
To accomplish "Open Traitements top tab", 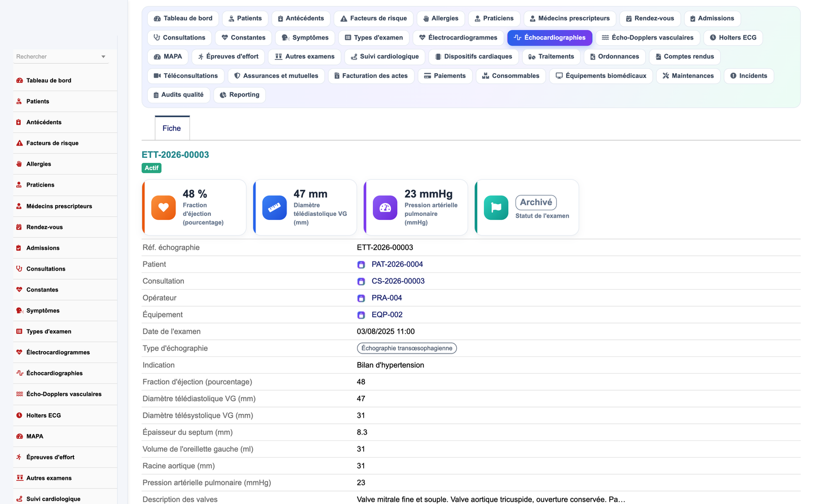I will [551, 56].
